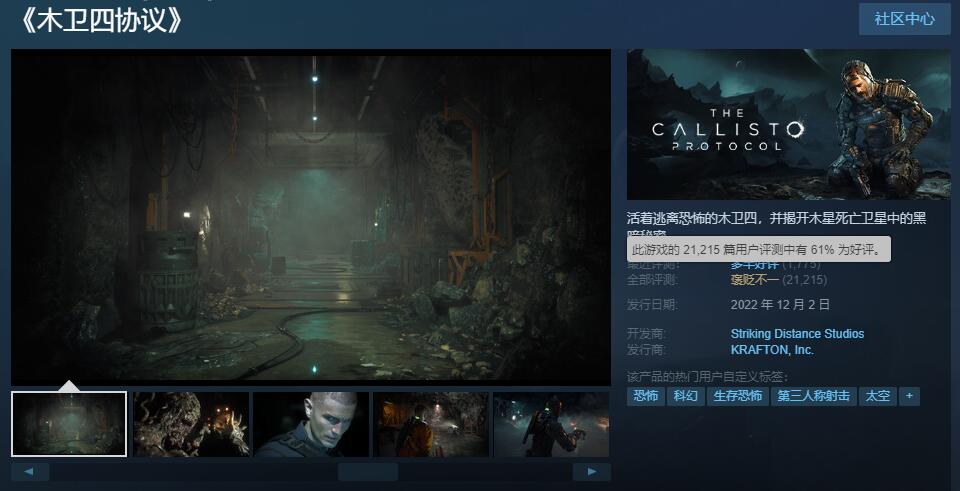This screenshot has width=960, height=491.
Task: Open the 生存恐怖 tag
Action: [738, 396]
